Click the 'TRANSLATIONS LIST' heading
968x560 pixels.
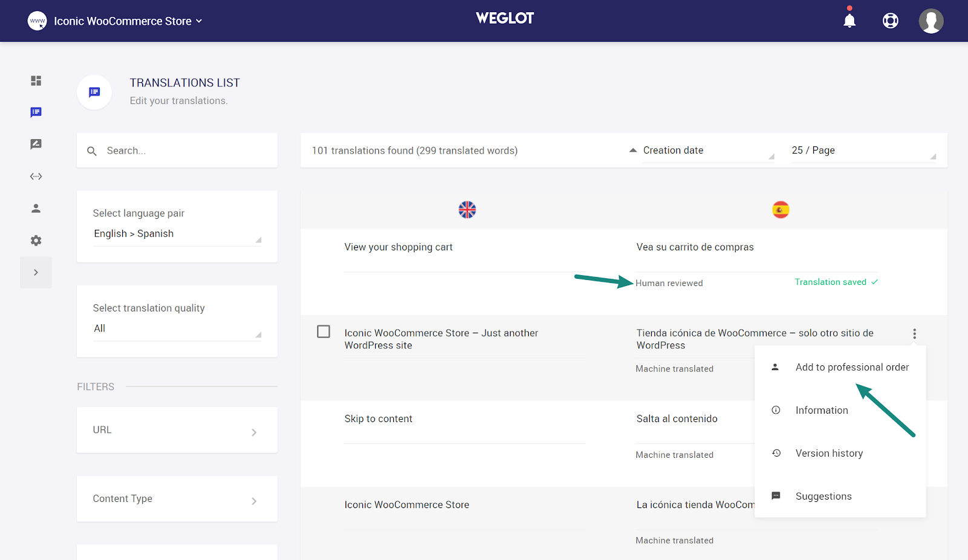[185, 83]
